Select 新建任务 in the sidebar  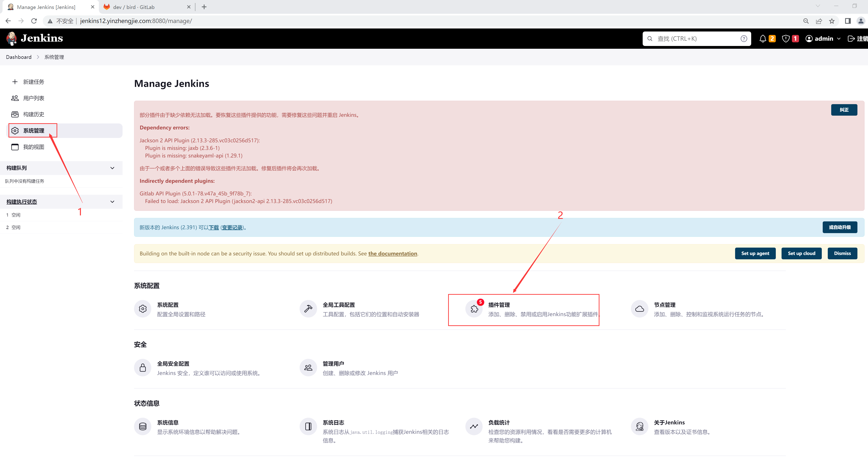coord(33,82)
